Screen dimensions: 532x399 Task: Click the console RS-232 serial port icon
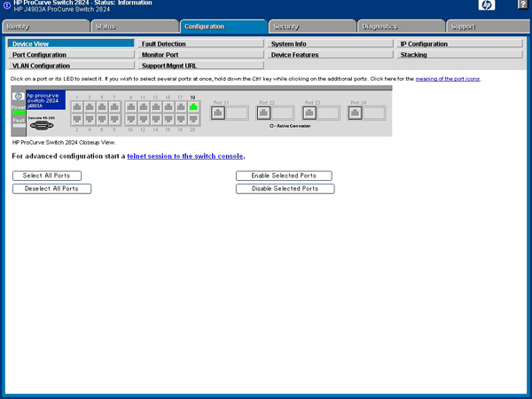(42, 126)
